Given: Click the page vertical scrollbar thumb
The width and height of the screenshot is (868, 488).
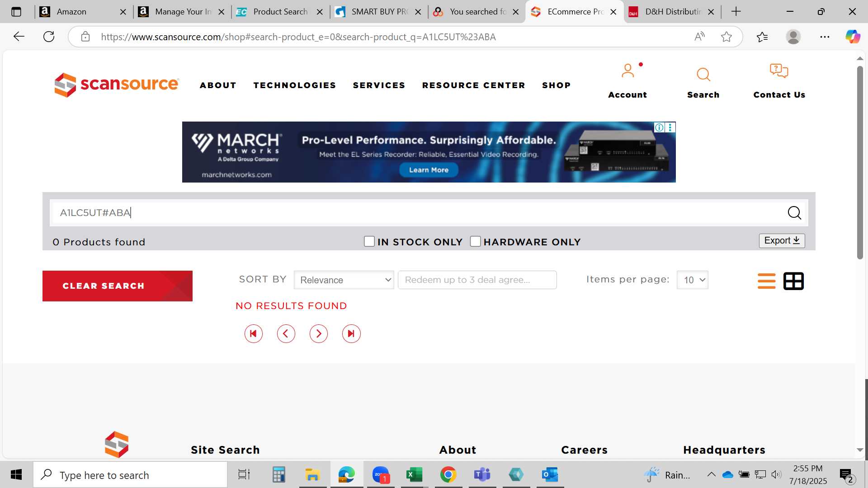Looking at the screenshot, I should pyautogui.click(x=860, y=163).
